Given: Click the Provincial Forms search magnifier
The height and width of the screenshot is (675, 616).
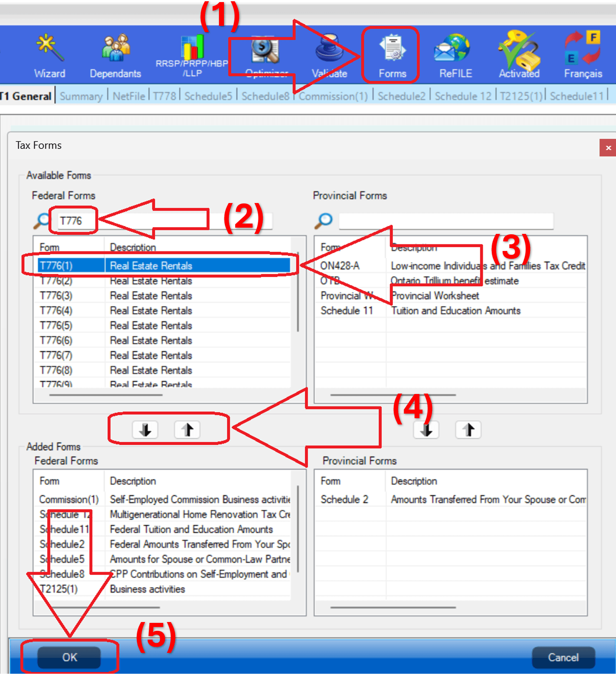Looking at the screenshot, I should [x=324, y=221].
